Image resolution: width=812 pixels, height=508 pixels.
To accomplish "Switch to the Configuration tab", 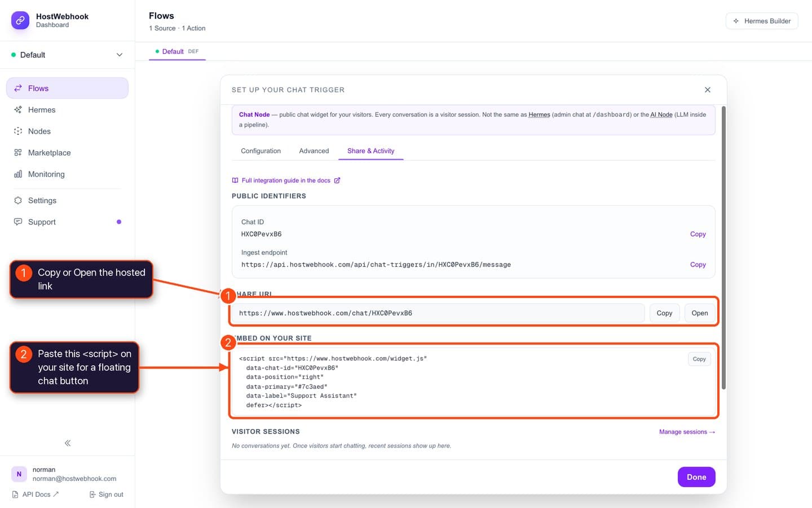I will point(261,151).
